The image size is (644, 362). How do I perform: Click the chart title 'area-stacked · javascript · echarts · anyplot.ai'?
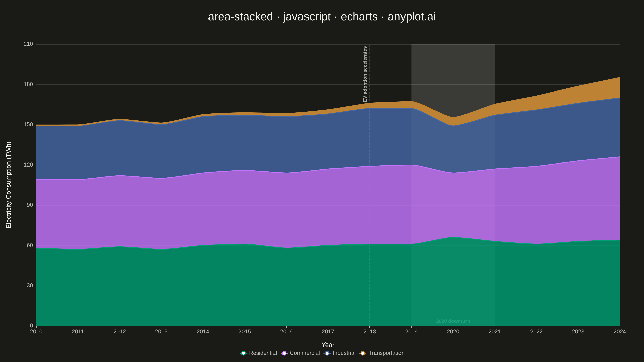322,17
